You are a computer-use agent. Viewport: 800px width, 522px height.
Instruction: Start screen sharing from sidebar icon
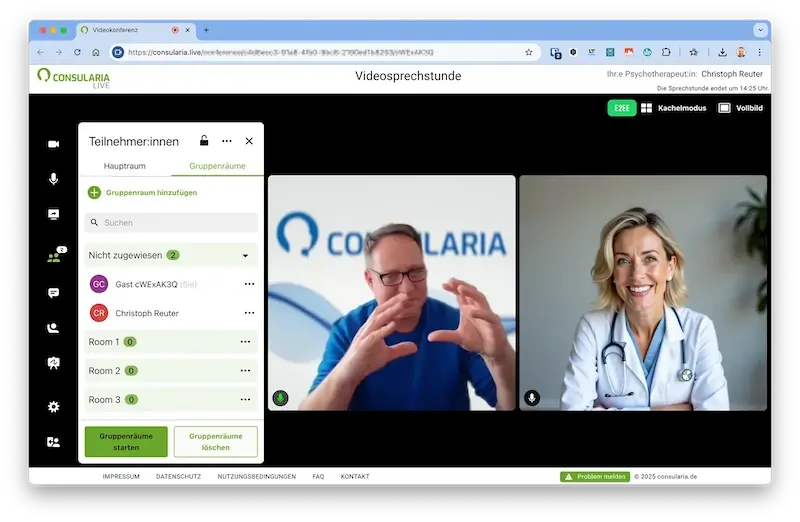pos(54,214)
